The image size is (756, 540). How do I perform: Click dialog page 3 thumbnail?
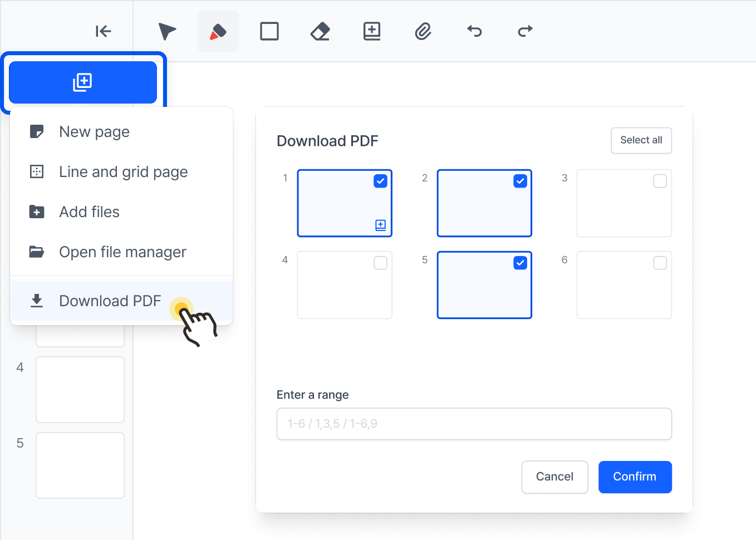[x=624, y=203]
